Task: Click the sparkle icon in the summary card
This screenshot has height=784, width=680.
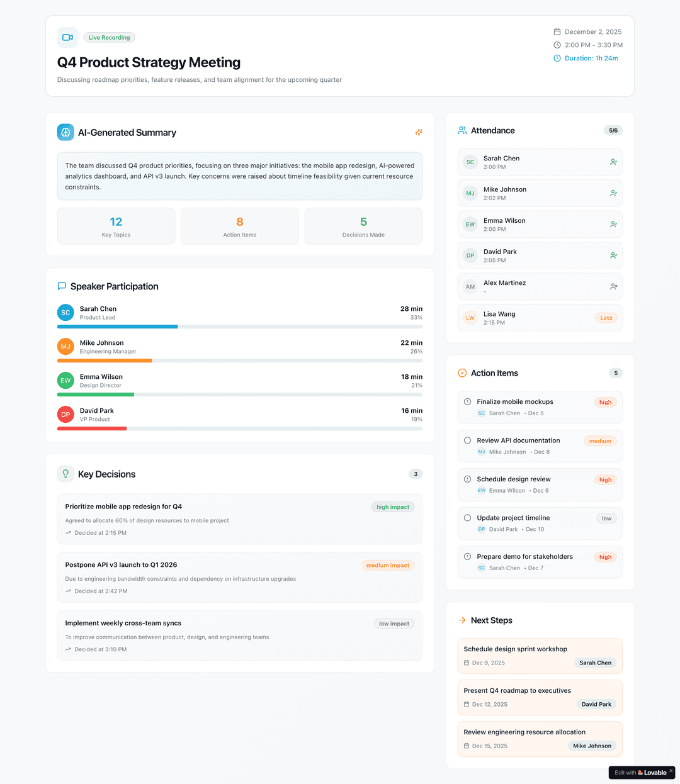Action: point(419,132)
